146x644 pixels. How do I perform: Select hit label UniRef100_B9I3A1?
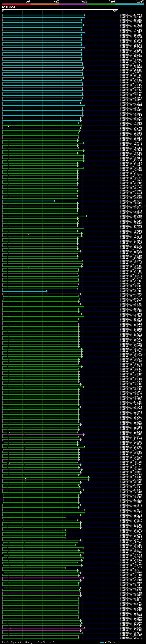coord(131,20)
